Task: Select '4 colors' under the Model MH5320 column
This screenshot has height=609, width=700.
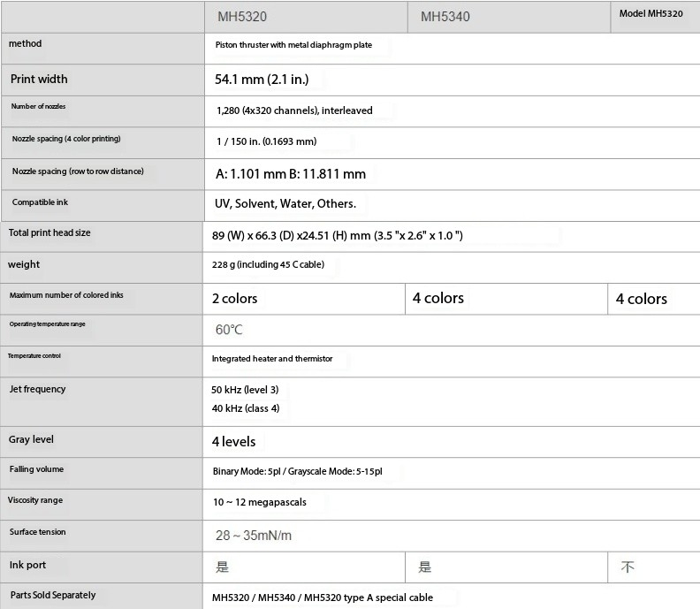Action: (642, 299)
